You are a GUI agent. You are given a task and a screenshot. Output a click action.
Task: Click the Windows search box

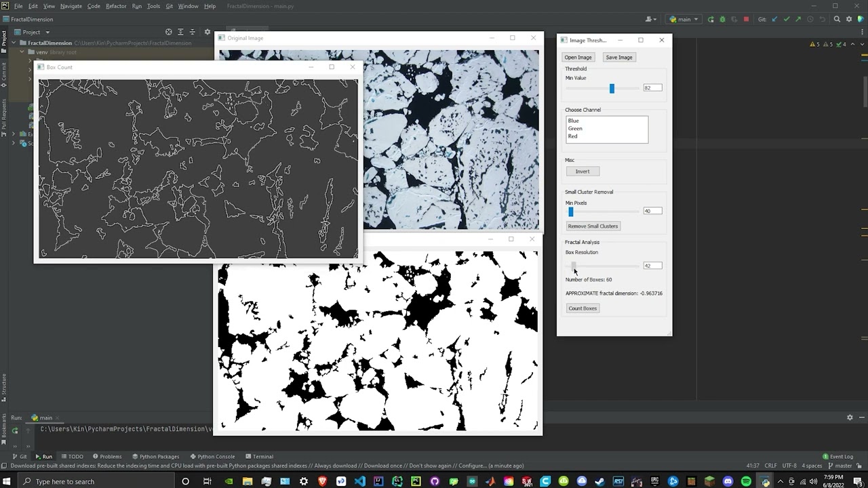click(95, 481)
